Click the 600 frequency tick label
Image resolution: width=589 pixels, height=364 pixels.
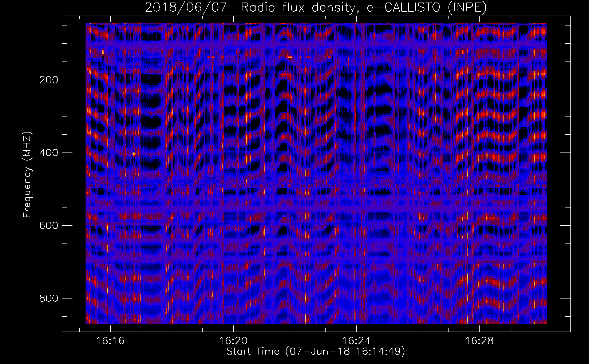pyautogui.click(x=48, y=226)
